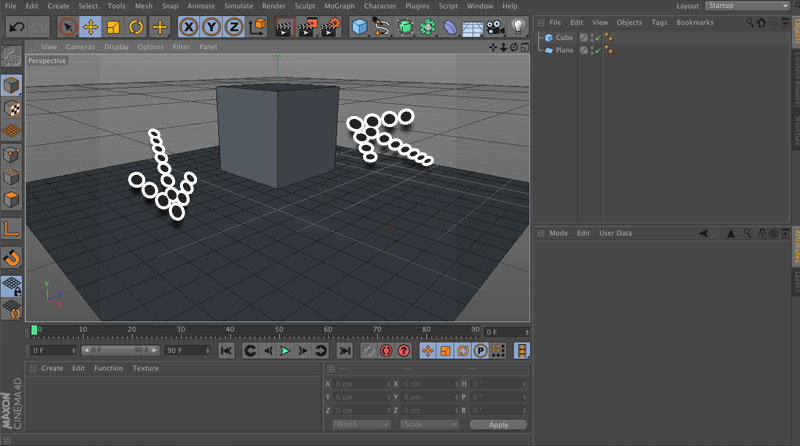Play the animation forward
The width and height of the screenshot is (800, 446).
[285, 351]
